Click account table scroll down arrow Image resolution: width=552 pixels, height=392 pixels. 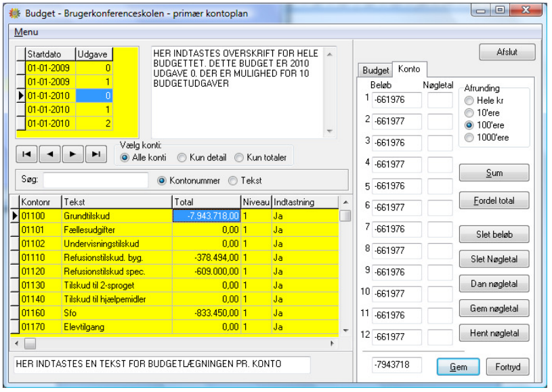pyautogui.click(x=345, y=330)
